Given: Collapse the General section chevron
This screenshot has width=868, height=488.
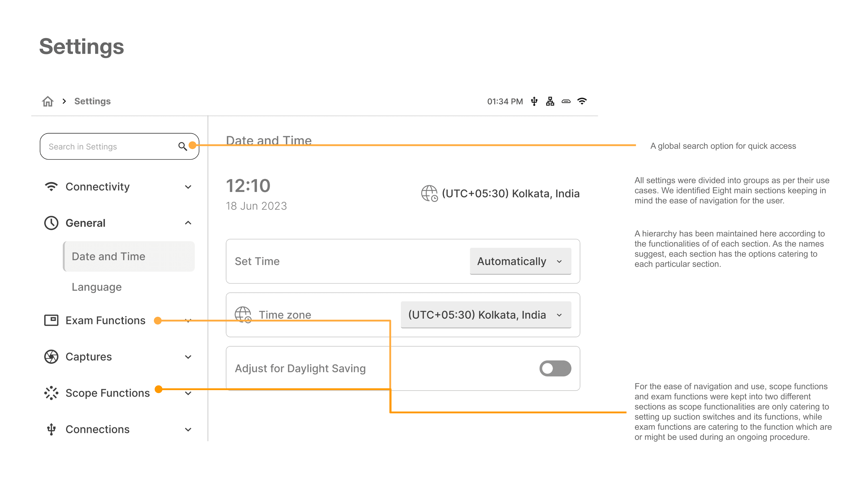Looking at the screenshot, I should pyautogui.click(x=188, y=223).
